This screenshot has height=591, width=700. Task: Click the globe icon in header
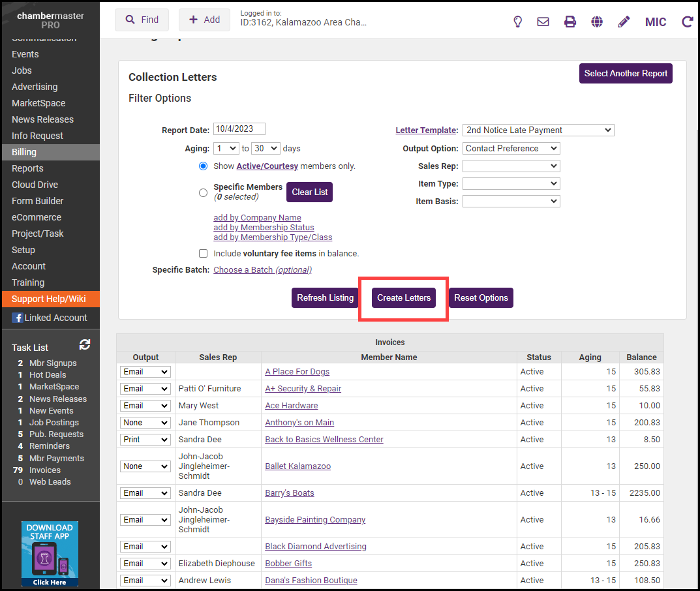click(x=597, y=22)
